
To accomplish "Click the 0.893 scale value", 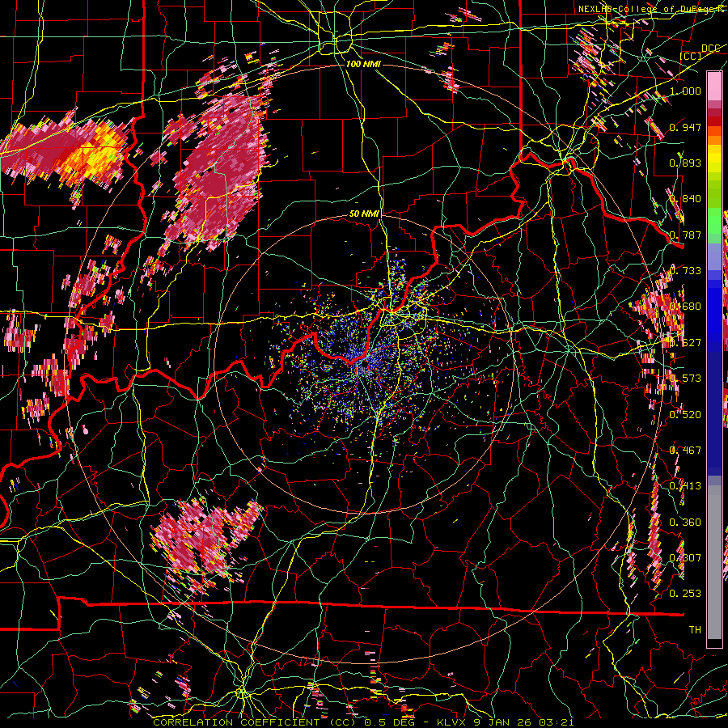I will pos(685,163).
